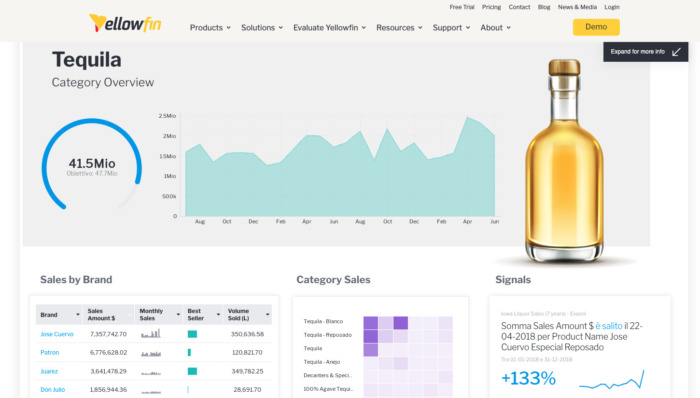Open the Brand column dropdown arrow
Image resolution: width=700 pixels, height=398 pixels.
click(x=78, y=315)
